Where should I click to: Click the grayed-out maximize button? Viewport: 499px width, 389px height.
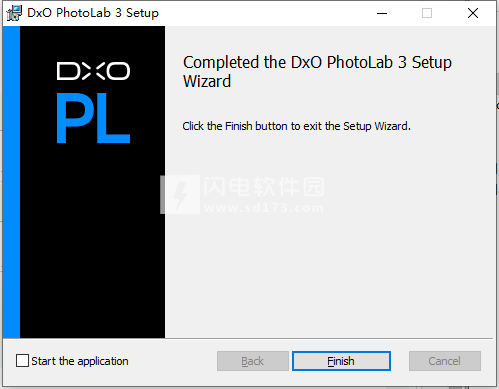click(427, 13)
